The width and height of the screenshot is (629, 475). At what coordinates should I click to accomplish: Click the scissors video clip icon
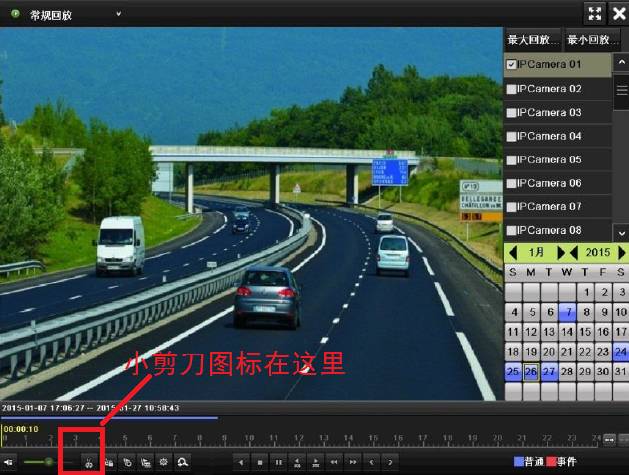point(89,462)
